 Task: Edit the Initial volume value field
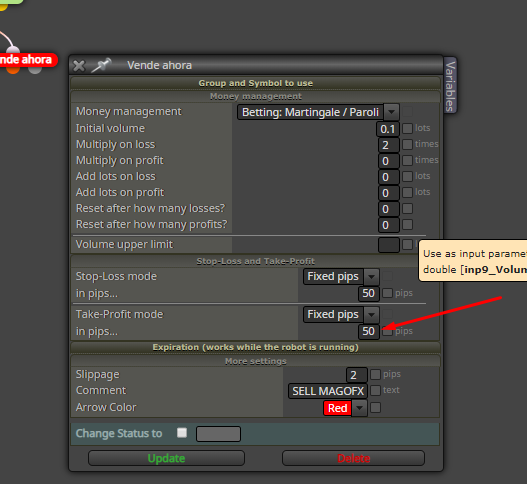[388, 129]
